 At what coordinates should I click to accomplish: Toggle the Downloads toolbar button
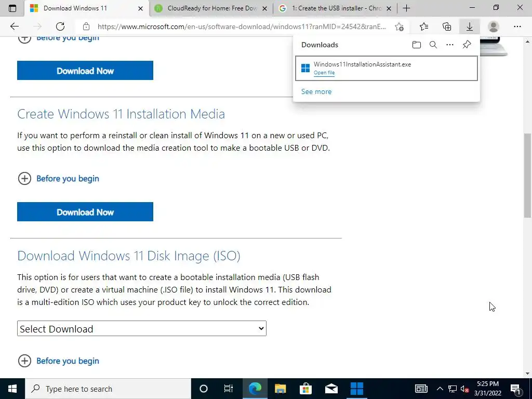point(470,26)
